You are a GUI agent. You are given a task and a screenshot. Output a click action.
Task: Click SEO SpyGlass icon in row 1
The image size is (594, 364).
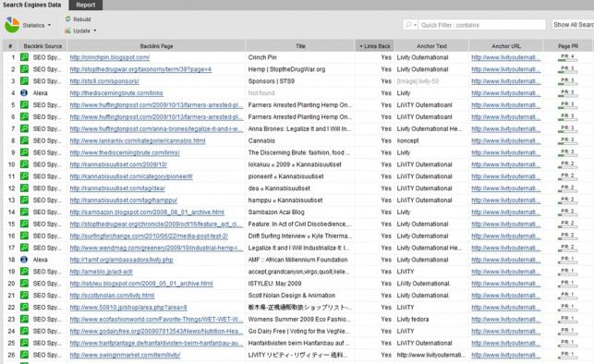pos(24,57)
